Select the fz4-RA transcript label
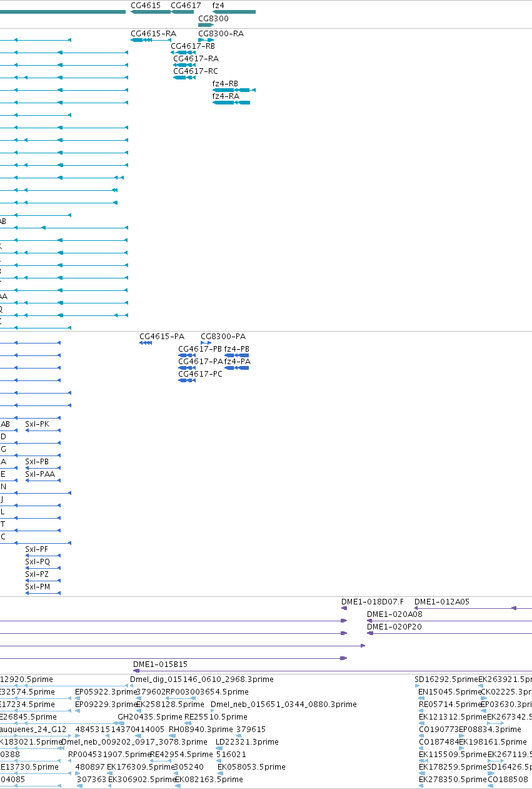The height and width of the screenshot is (789, 532). 226,96
